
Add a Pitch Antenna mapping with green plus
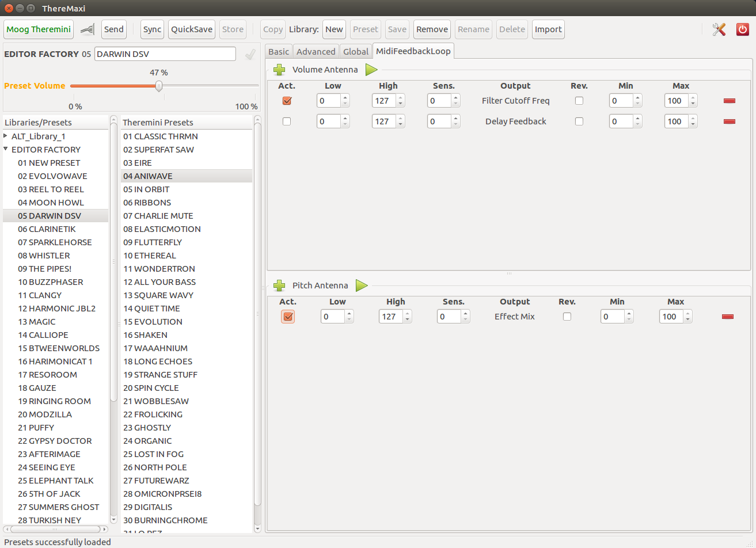279,286
